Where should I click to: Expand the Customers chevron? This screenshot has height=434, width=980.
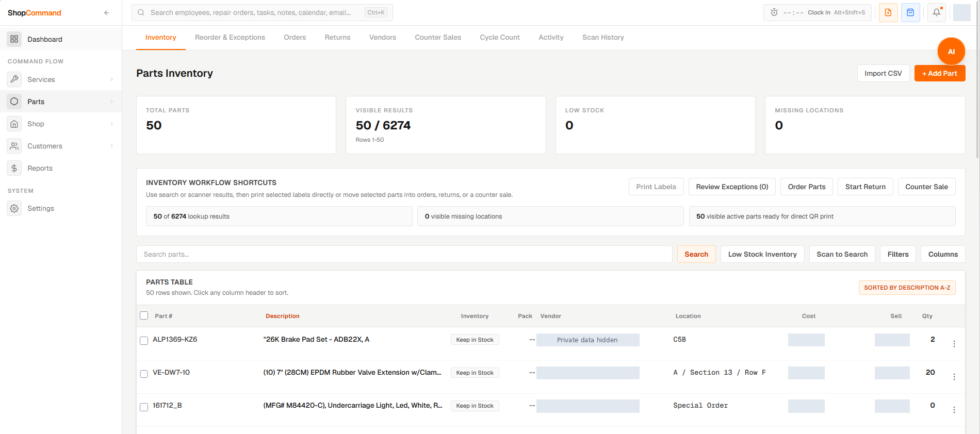coord(111,146)
